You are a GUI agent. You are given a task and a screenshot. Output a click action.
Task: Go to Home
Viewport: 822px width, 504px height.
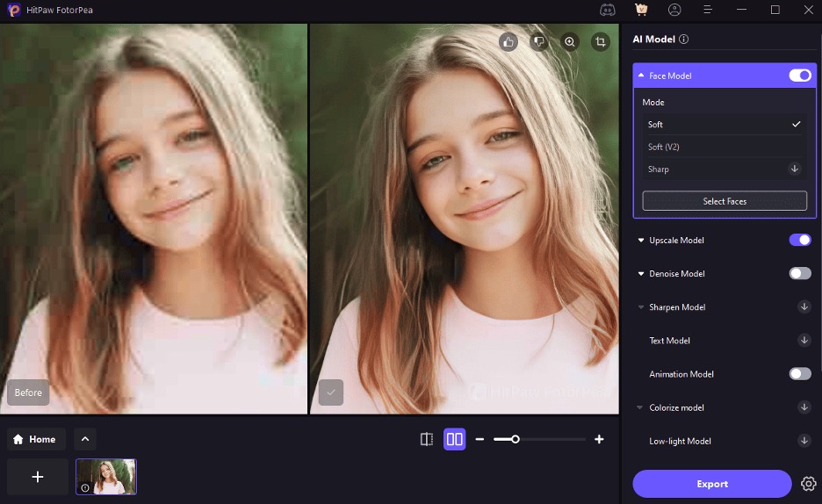(x=36, y=439)
